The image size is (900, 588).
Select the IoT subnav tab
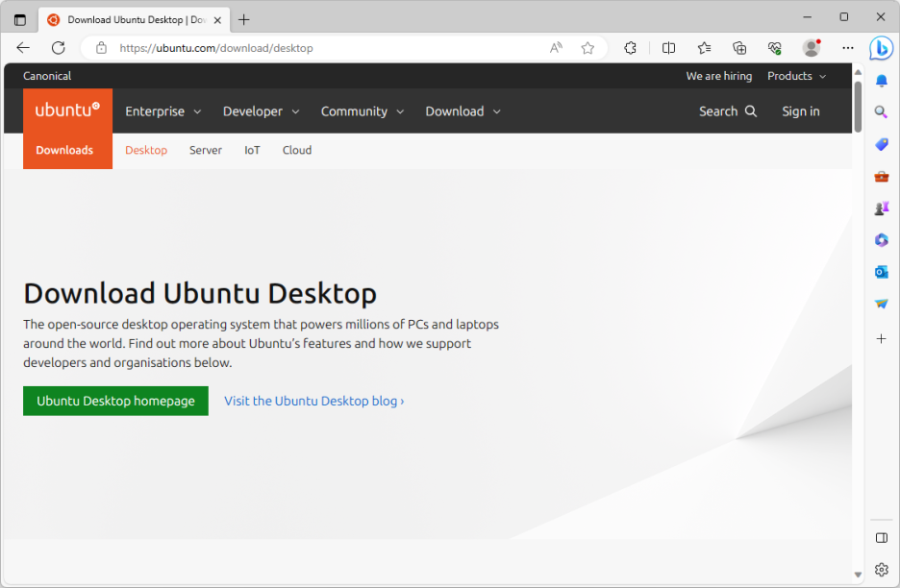[x=252, y=150]
